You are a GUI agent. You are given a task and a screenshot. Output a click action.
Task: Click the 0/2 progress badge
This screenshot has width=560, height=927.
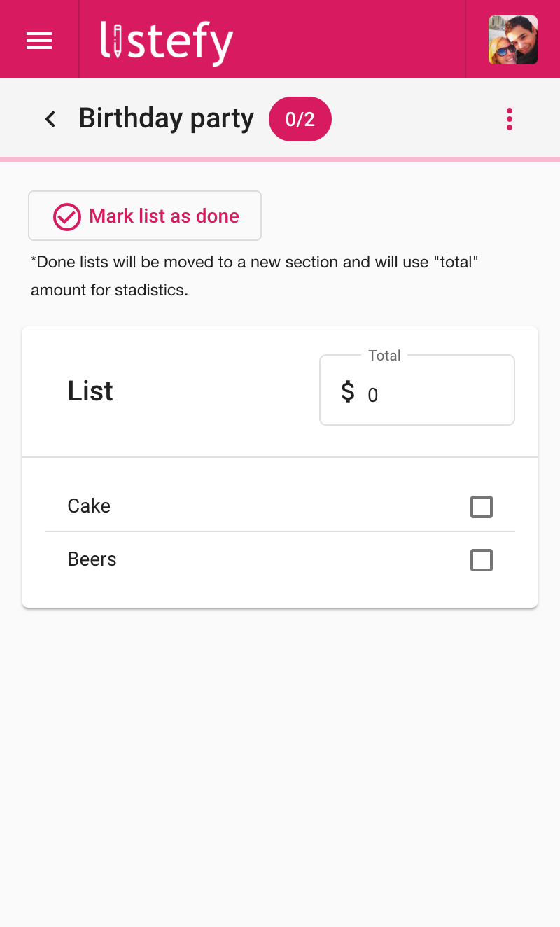[x=300, y=119]
